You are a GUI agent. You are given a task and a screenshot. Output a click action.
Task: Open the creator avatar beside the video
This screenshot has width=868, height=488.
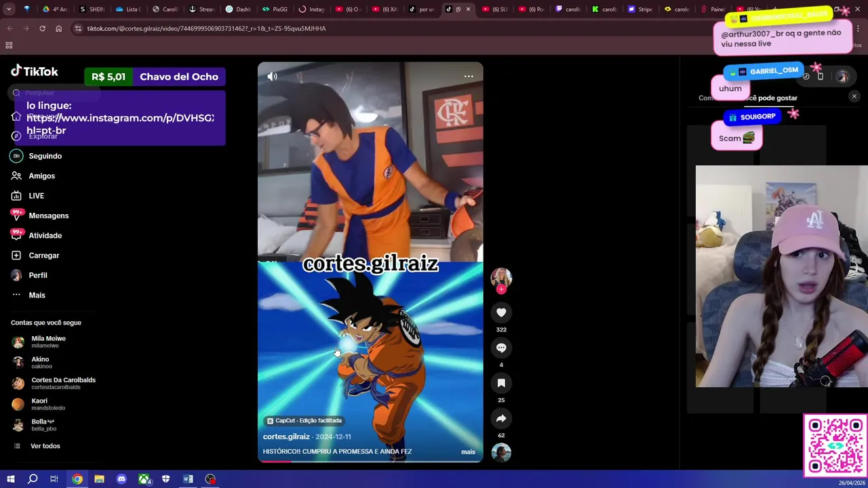[x=501, y=277]
